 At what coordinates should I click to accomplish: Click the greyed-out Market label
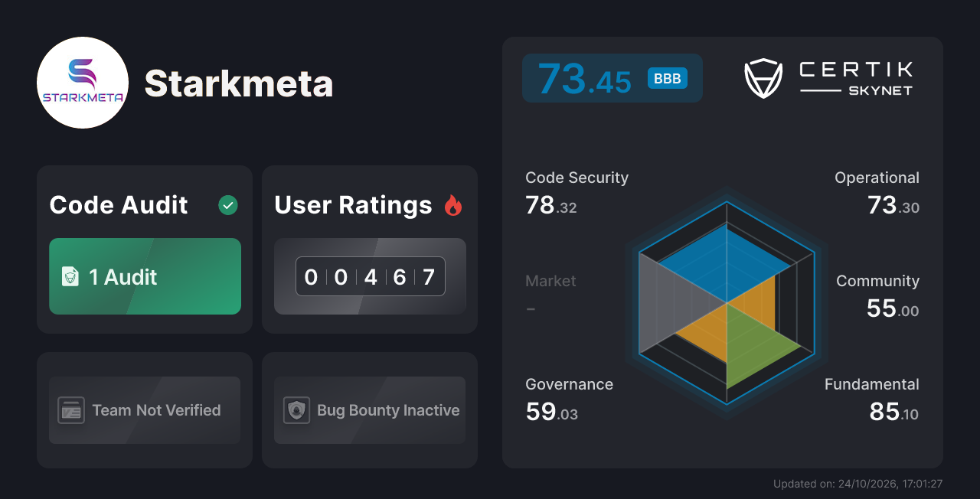click(550, 281)
